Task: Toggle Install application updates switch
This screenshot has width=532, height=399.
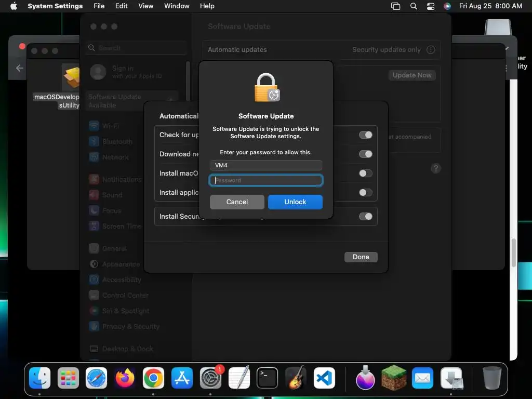Action: click(x=365, y=193)
